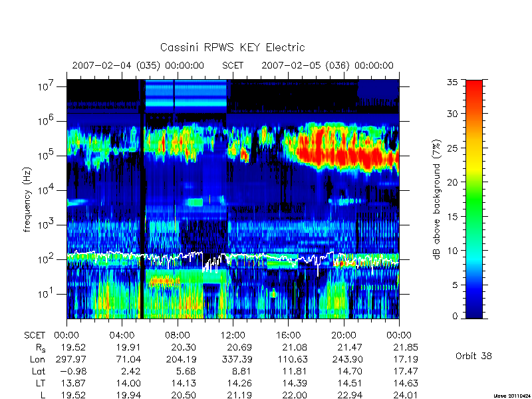This screenshot has height=399, width=532.
Task: Click the Lat value '11.81'
Action: [295, 371]
